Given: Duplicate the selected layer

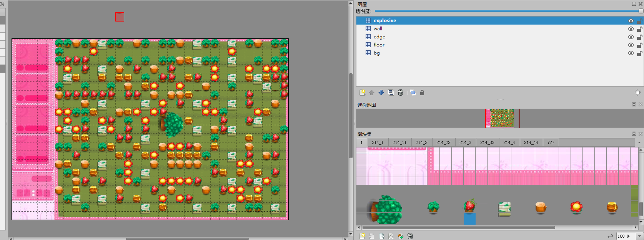Looking at the screenshot, I should (391, 93).
